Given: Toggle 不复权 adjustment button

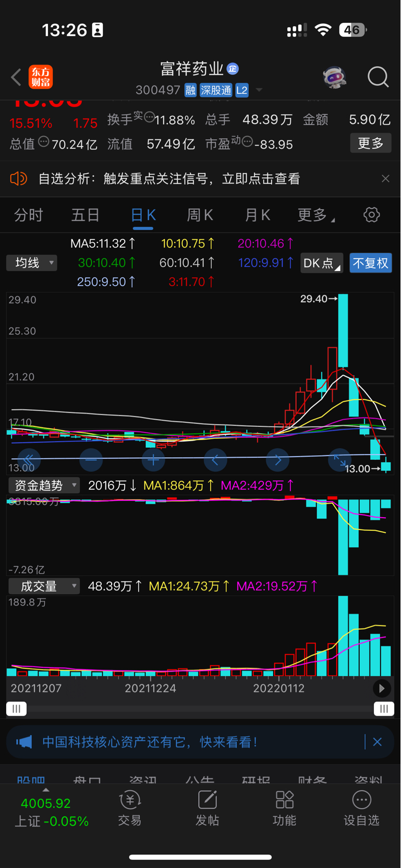Looking at the screenshot, I should [x=370, y=263].
